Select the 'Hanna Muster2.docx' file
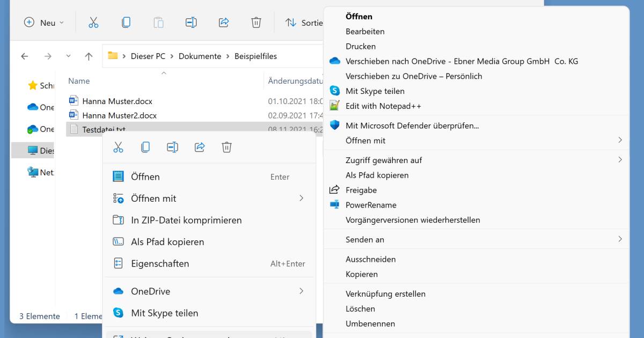This screenshot has height=338, width=644. click(119, 115)
